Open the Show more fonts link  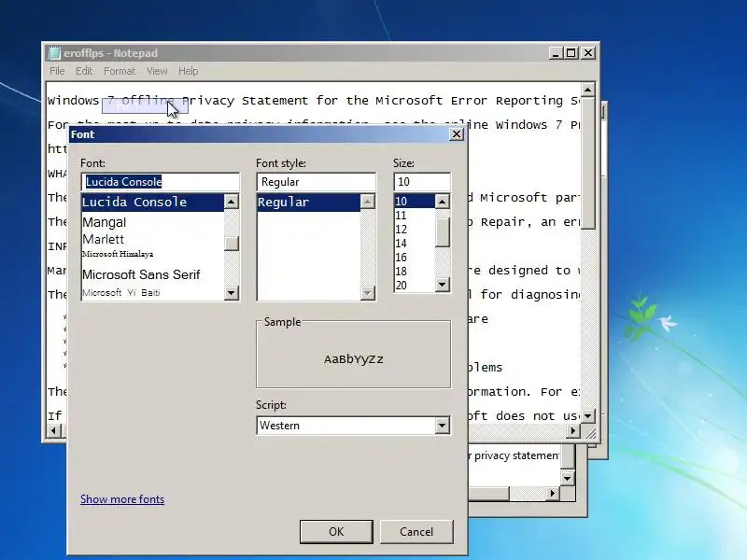tap(122, 499)
